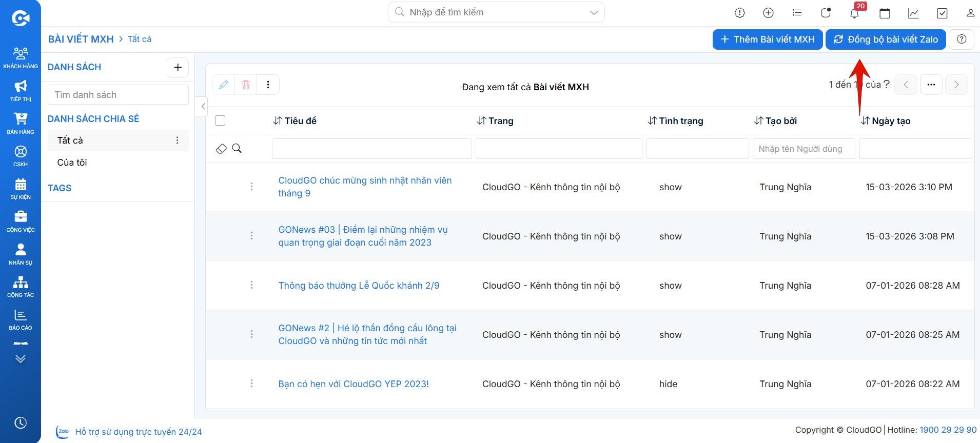Open the help question mark button
Screen dimensions: 980x443
coord(962,39)
